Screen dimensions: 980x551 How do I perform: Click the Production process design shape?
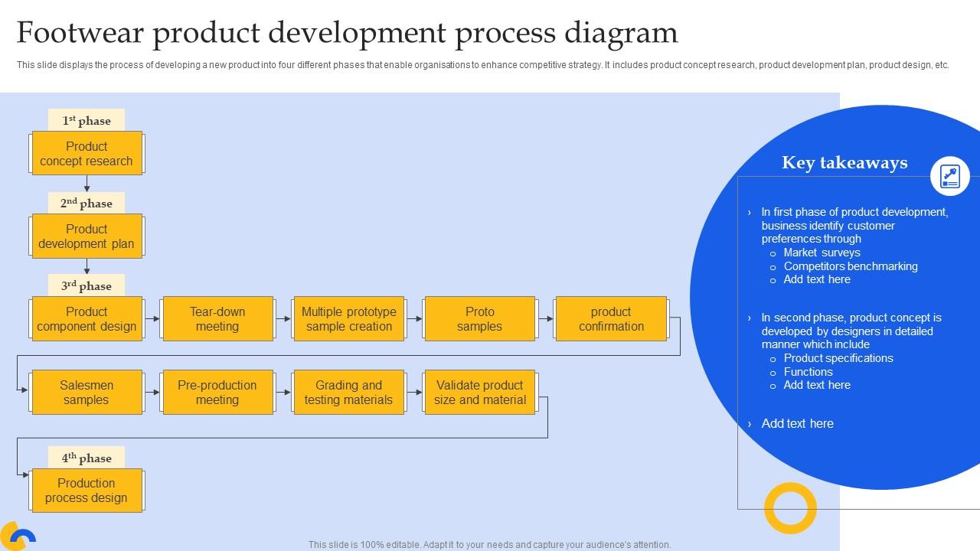(87, 490)
